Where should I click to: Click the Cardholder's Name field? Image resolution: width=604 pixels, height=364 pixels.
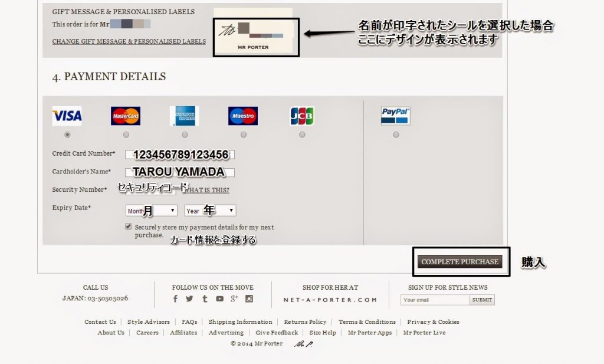tap(180, 172)
